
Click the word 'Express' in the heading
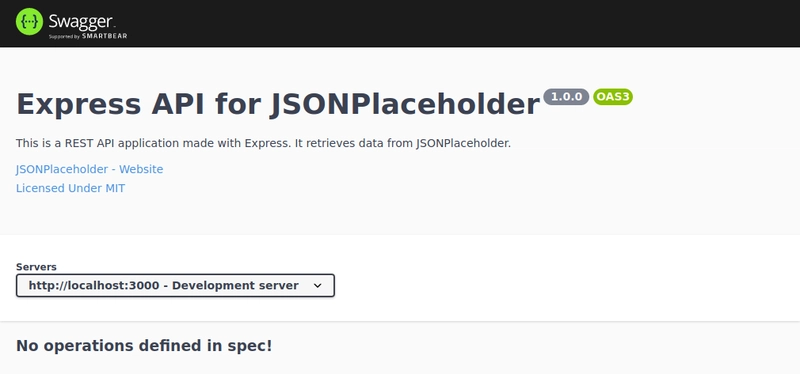click(x=79, y=105)
